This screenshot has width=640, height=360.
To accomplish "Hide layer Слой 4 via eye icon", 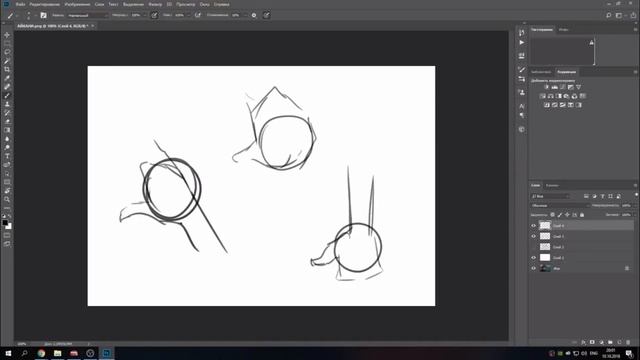I will [533, 225].
